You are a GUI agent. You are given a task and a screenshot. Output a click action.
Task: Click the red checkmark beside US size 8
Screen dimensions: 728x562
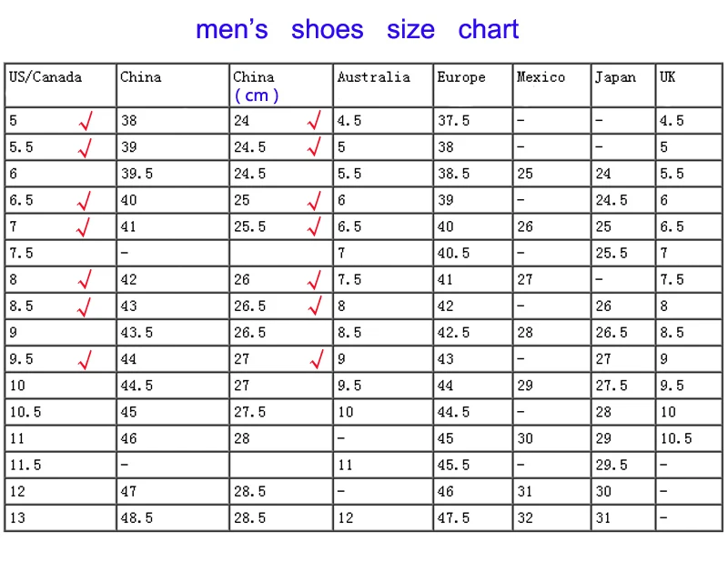click(85, 279)
